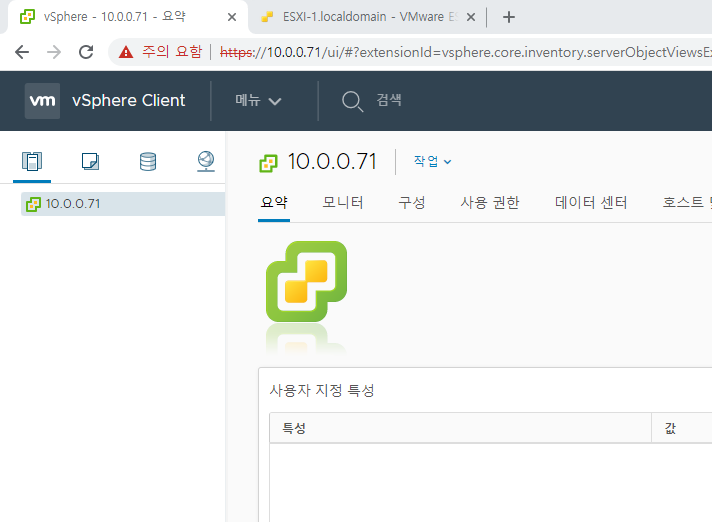Open the Storage inventory view
Screen dimensions: 712x522
tap(148, 162)
